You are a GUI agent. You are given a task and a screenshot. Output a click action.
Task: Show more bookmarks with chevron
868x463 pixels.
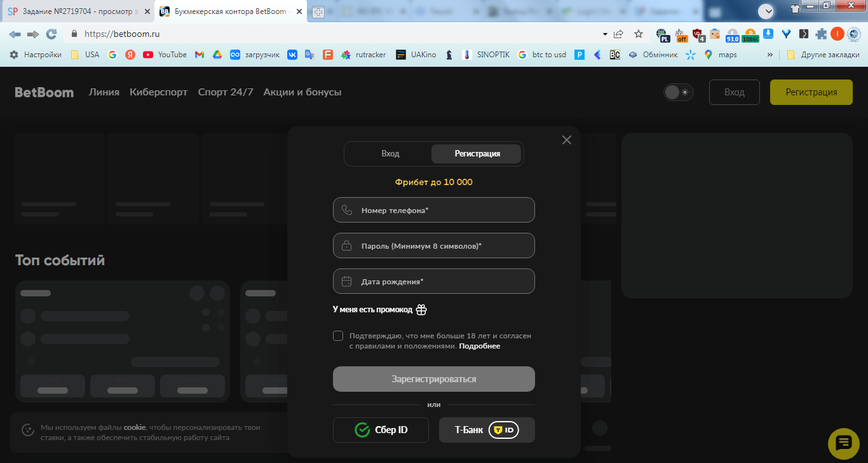[x=770, y=55]
